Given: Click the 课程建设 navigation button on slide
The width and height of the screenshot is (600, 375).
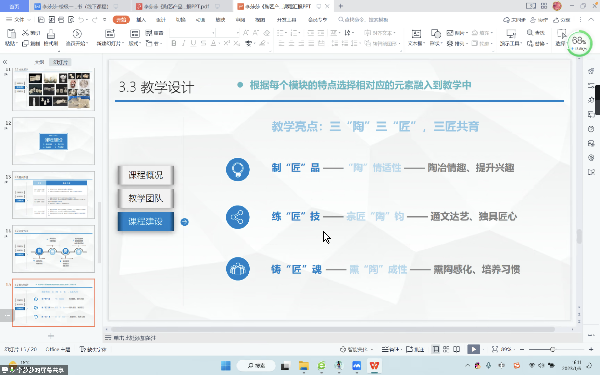Looking at the screenshot, I should tap(146, 222).
